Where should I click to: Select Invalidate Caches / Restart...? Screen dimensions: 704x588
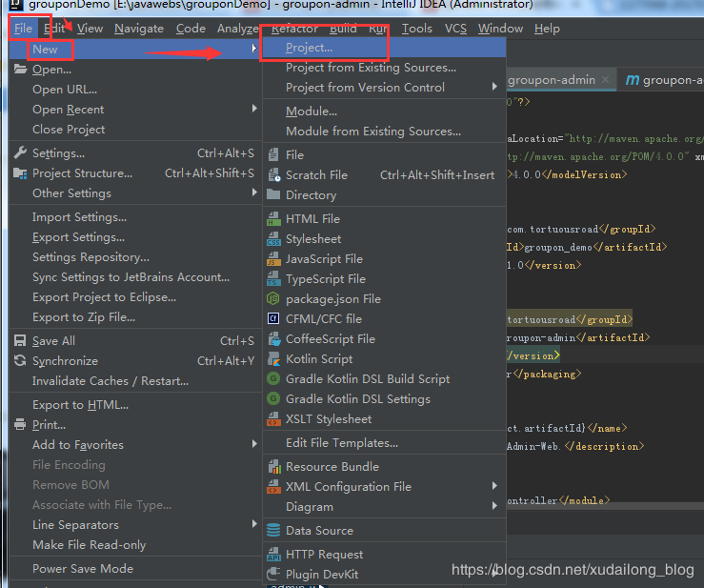[x=135, y=381]
